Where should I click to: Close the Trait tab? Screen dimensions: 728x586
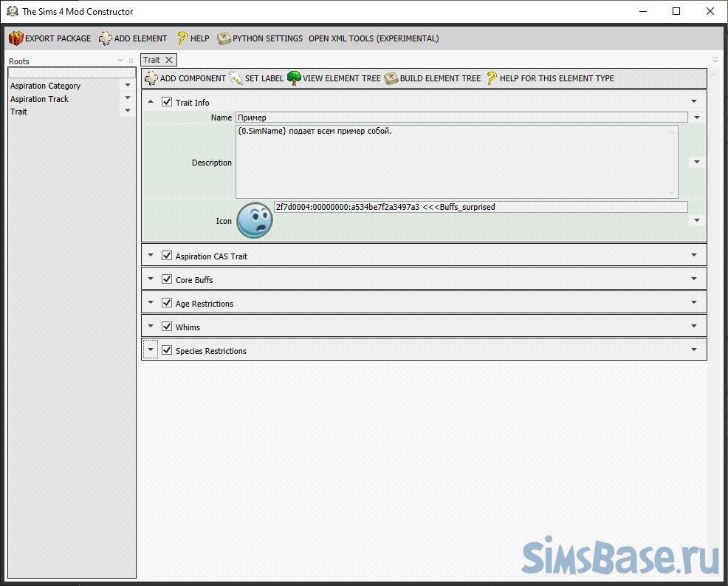tap(169, 60)
